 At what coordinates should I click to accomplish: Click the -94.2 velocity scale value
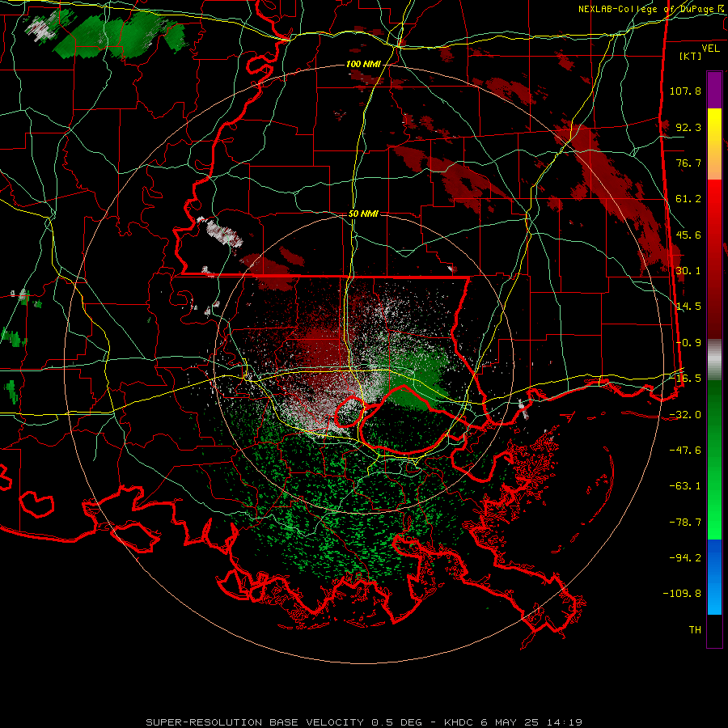pyautogui.click(x=685, y=558)
